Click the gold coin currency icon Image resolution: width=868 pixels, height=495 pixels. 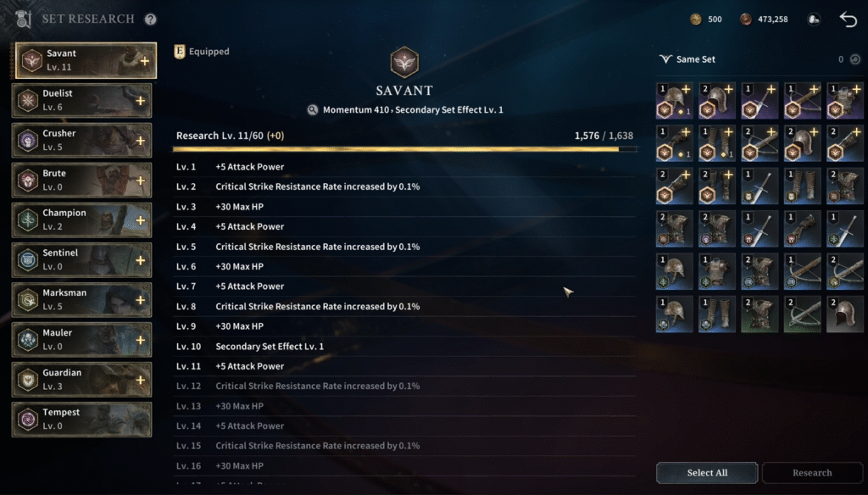[696, 19]
